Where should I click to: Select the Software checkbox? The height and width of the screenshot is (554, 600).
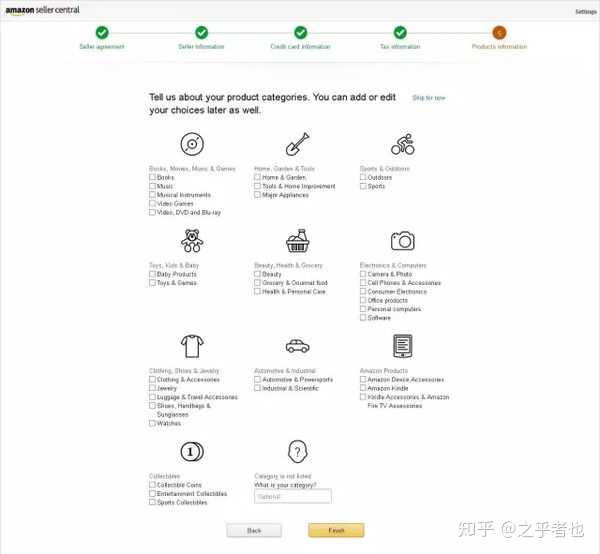click(363, 318)
